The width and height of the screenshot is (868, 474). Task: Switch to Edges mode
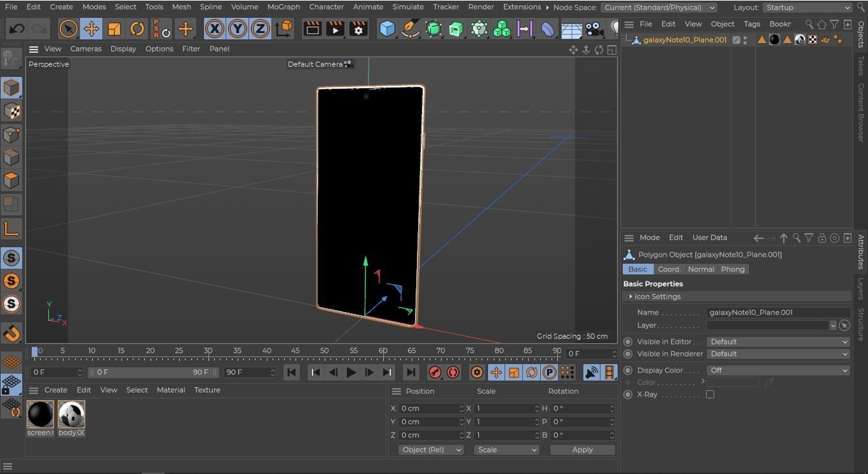coord(11,157)
